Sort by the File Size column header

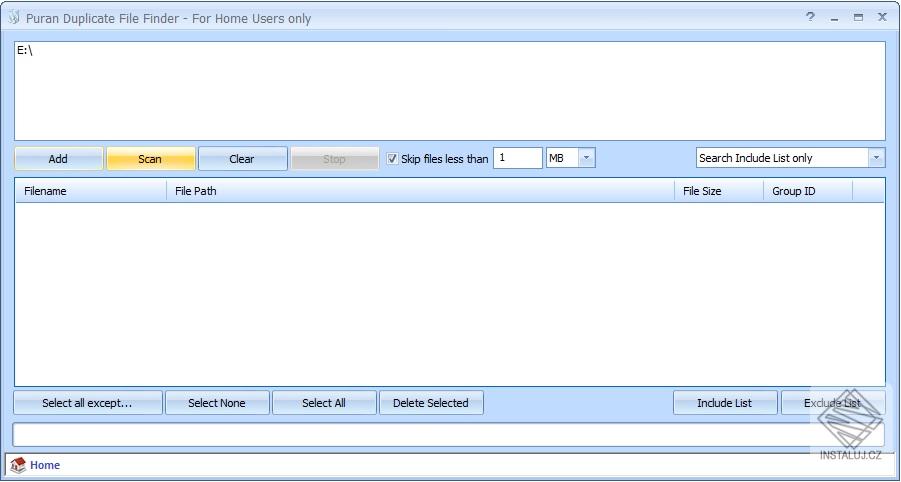tap(719, 191)
